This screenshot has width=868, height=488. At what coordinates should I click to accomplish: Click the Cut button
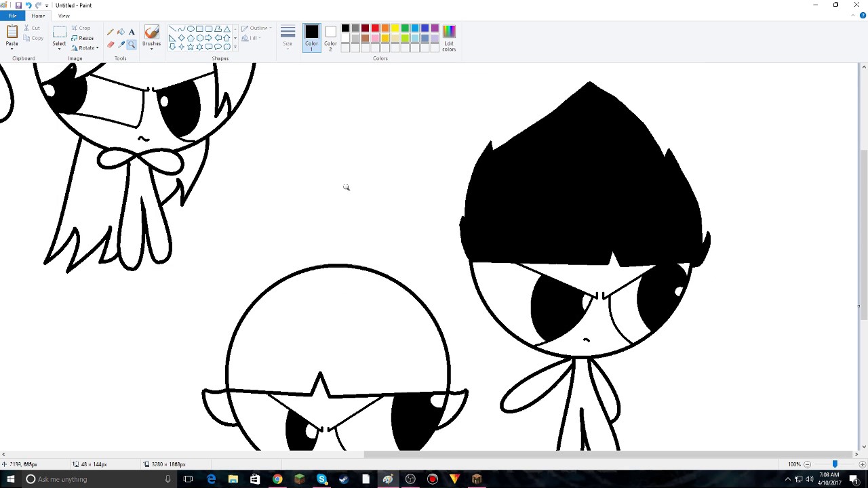coord(32,28)
